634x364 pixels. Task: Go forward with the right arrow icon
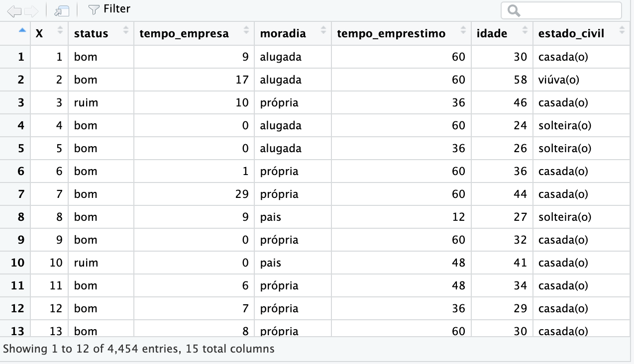(31, 10)
